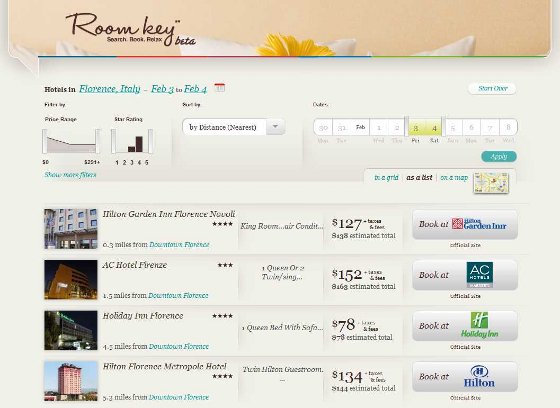Viewport: 560px width, 408px height.
Task: Open the sort by Distance dropdown arrow
Action: point(275,127)
